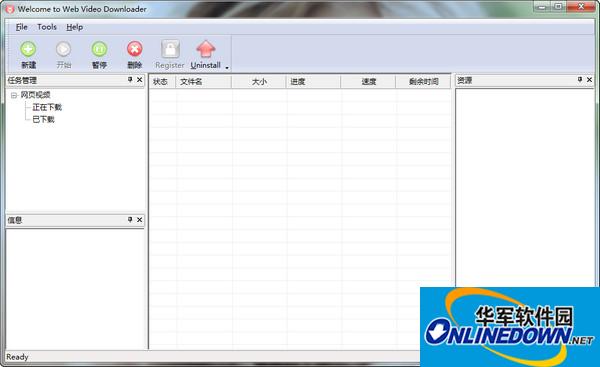This screenshot has height=367, width=600.
Task: Click the 开始 (Start) toolbar icon
Action: pyautogui.click(x=64, y=49)
